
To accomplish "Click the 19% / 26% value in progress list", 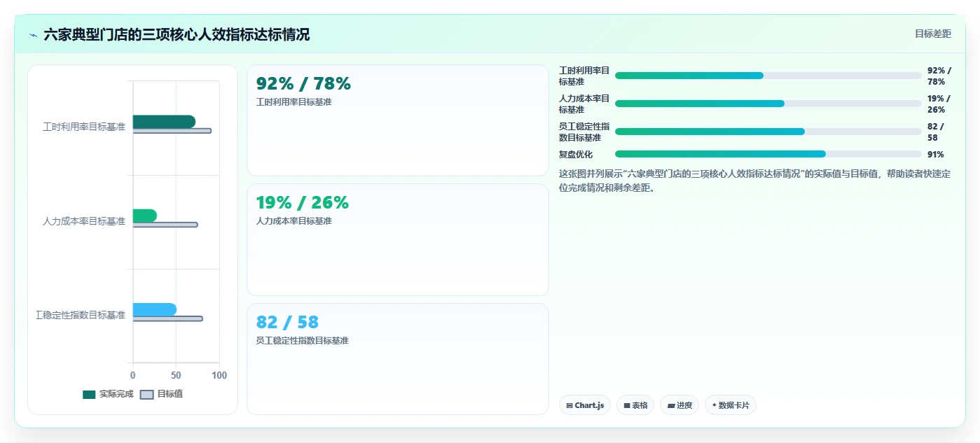I will point(939,104).
